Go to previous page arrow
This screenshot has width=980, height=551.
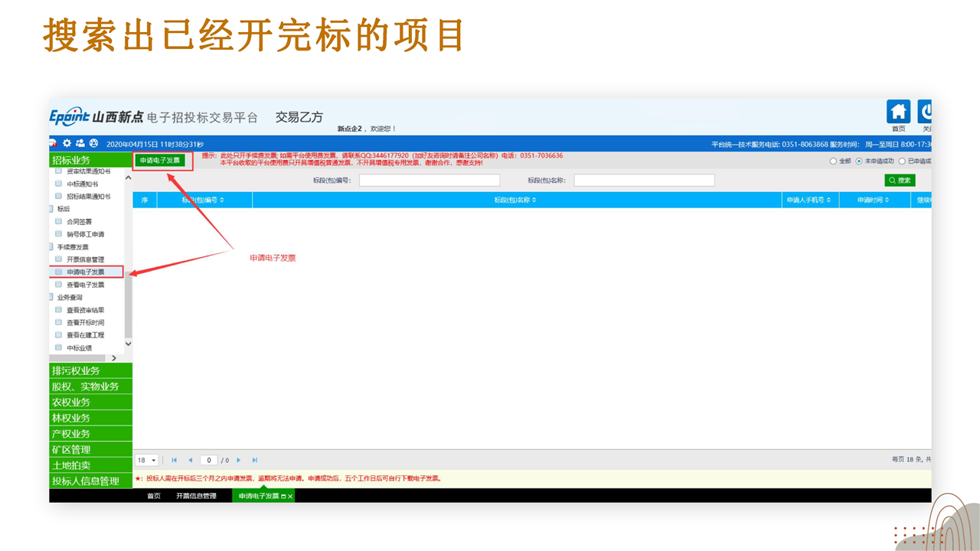point(190,460)
